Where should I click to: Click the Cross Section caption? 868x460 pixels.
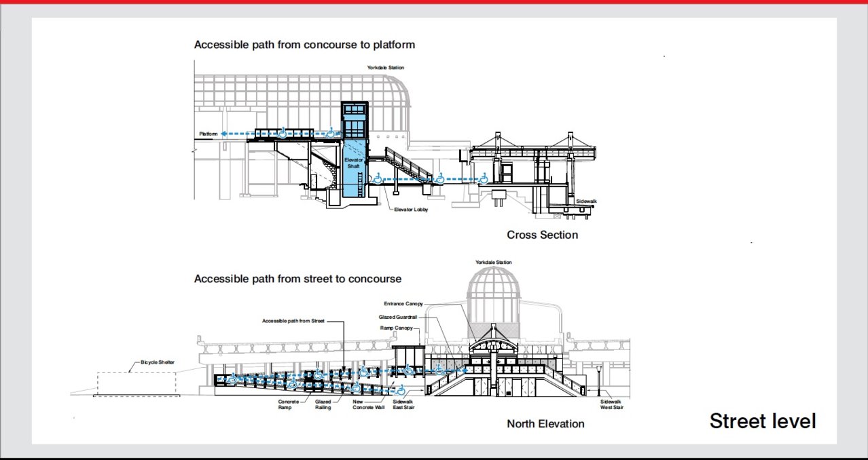tap(542, 235)
